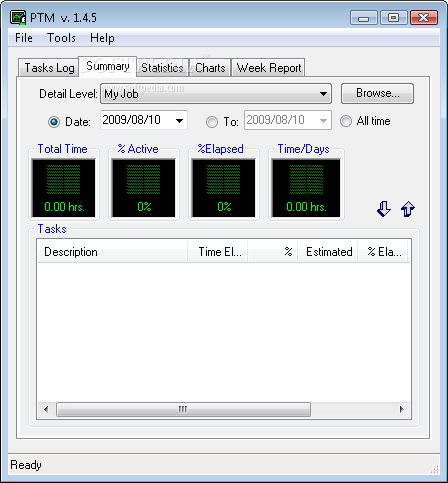Open the To date picker dropdown arrow
448x483 pixels.
(x=323, y=121)
